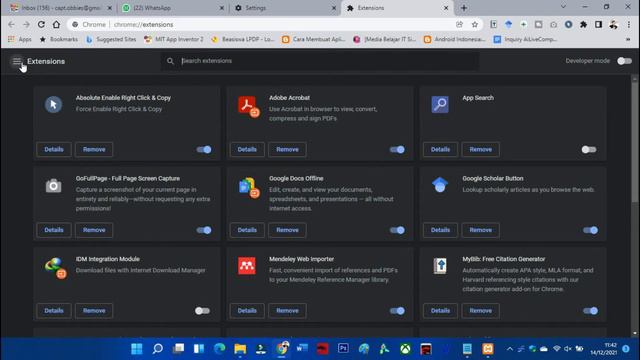Click the GoFullPage camera icon
The image size is (640, 360).
(53, 186)
